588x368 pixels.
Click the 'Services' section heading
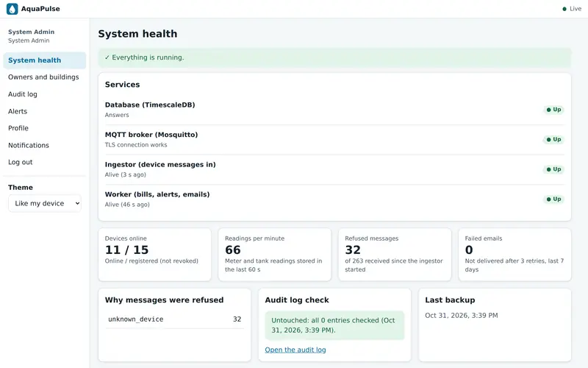point(122,85)
